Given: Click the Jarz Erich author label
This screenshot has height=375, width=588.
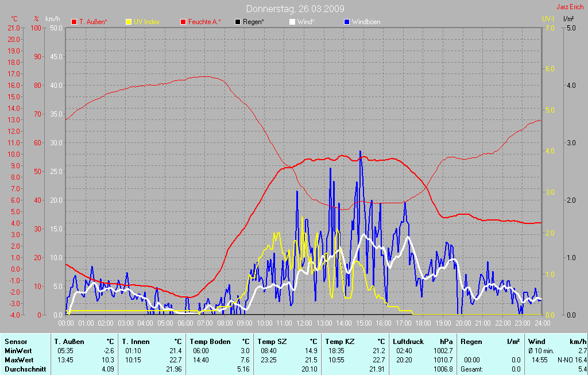Looking at the screenshot, I should point(570,7).
